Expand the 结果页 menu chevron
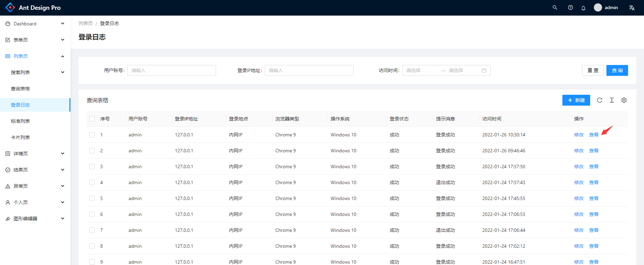The image size is (644, 265). tap(63, 170)
